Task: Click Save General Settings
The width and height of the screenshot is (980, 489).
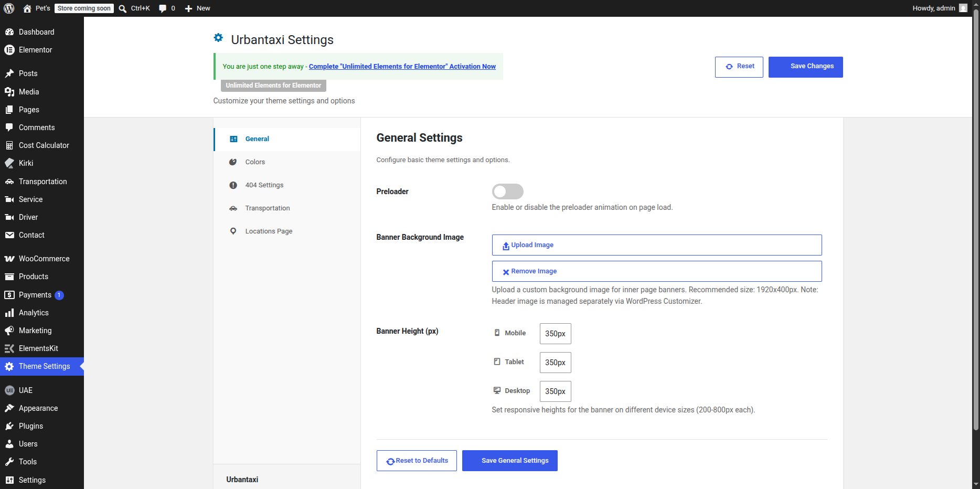Action: click(509, 461)
